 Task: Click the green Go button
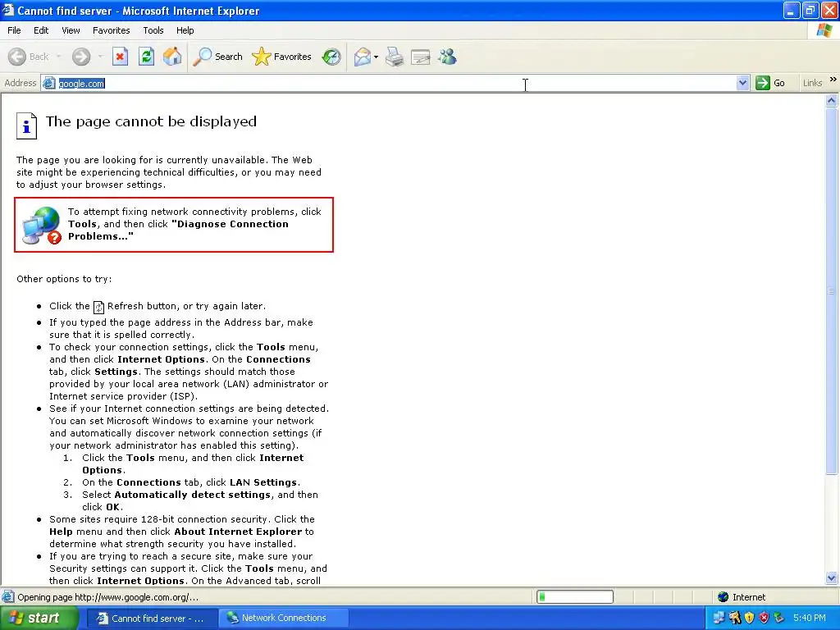click(x=770, y=83)
